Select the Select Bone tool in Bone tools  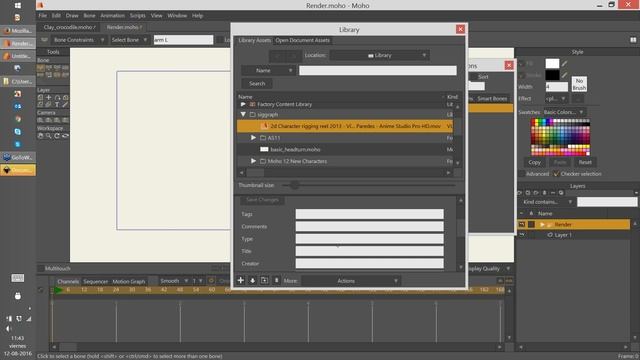[x=40, y=67]
